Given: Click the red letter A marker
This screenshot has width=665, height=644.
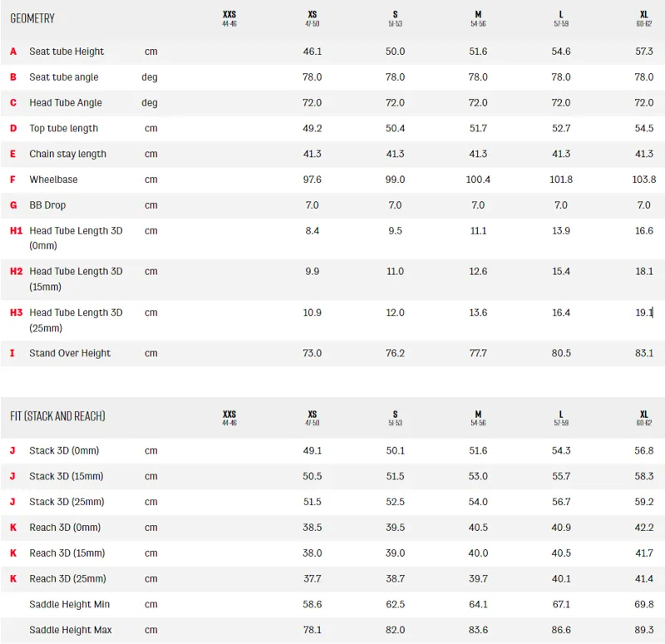Looking at the screenshot, I should click(x=13, y=52).
